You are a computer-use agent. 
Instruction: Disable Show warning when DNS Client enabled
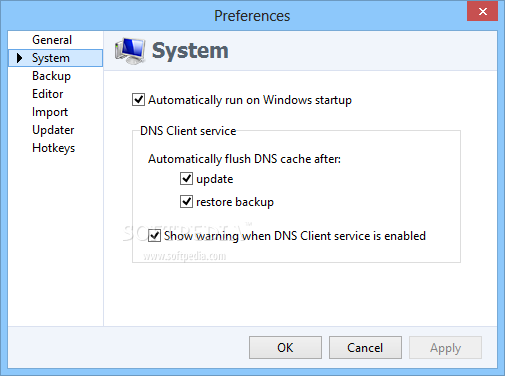click(x=154, y=236)
